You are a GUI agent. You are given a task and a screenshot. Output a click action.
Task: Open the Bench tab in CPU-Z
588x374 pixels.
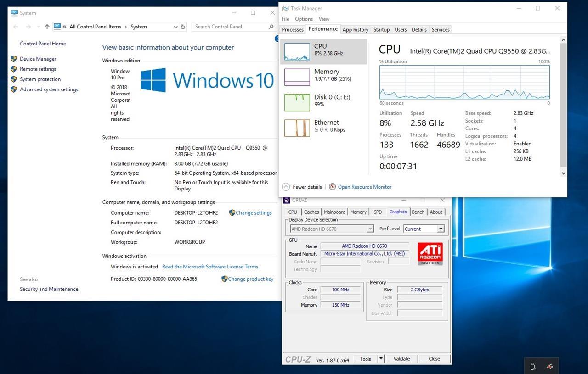pyautogui.click(x=418, y=212)
